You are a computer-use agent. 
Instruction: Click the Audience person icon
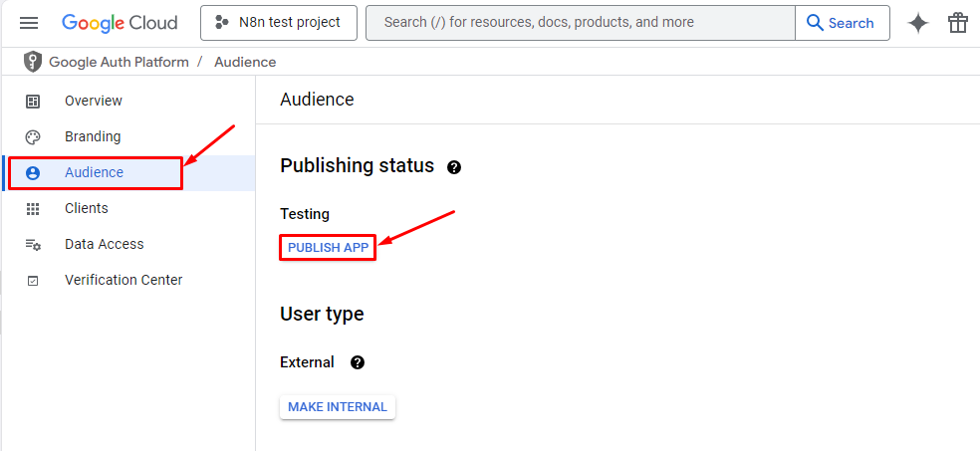coord(33,173)
